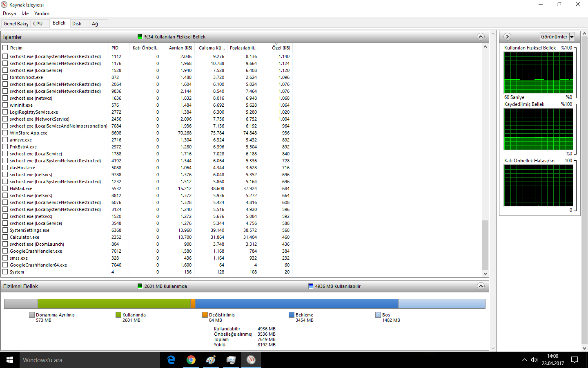Check the box for wininit.exe
The image size is (588, 368).
5,105
